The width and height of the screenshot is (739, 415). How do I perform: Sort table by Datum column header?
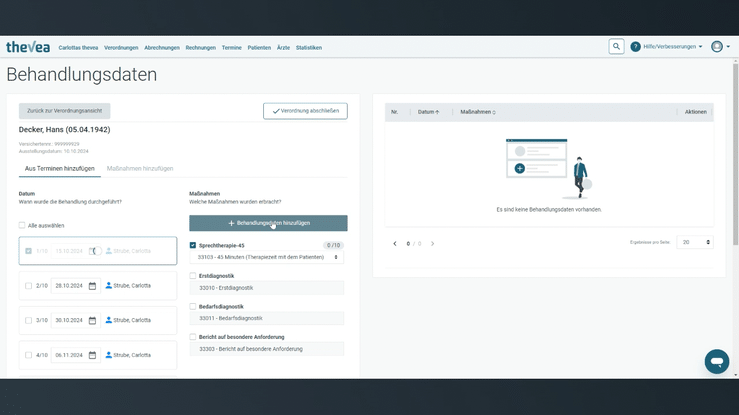[x=428, y=112]
